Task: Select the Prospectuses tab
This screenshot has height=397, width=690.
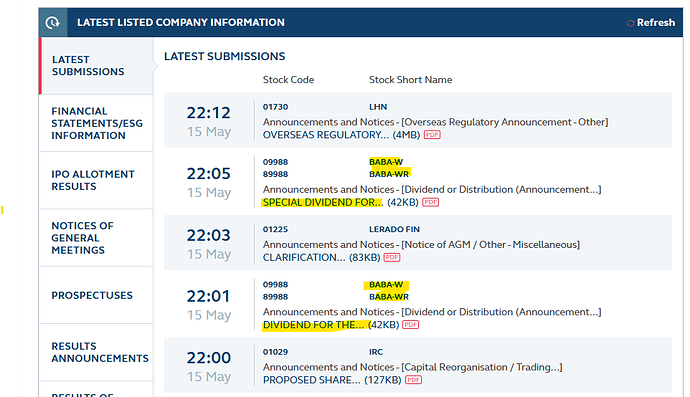Action: 96,295
